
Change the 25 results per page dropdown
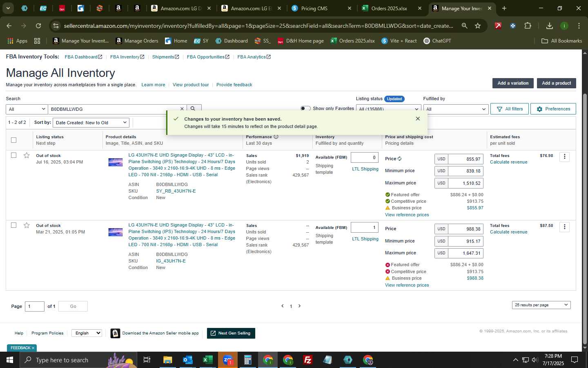(541, 305)
